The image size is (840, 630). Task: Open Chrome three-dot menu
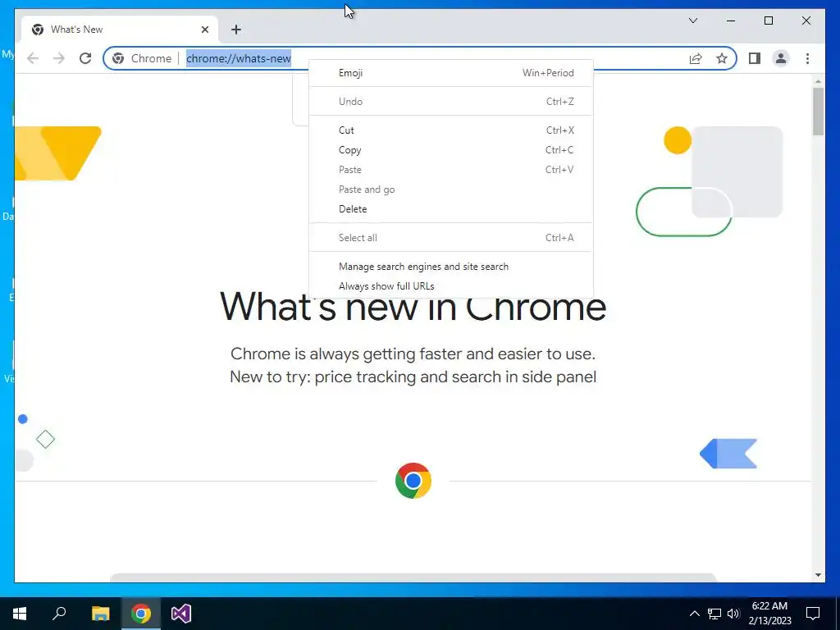[x=807, y=58]
